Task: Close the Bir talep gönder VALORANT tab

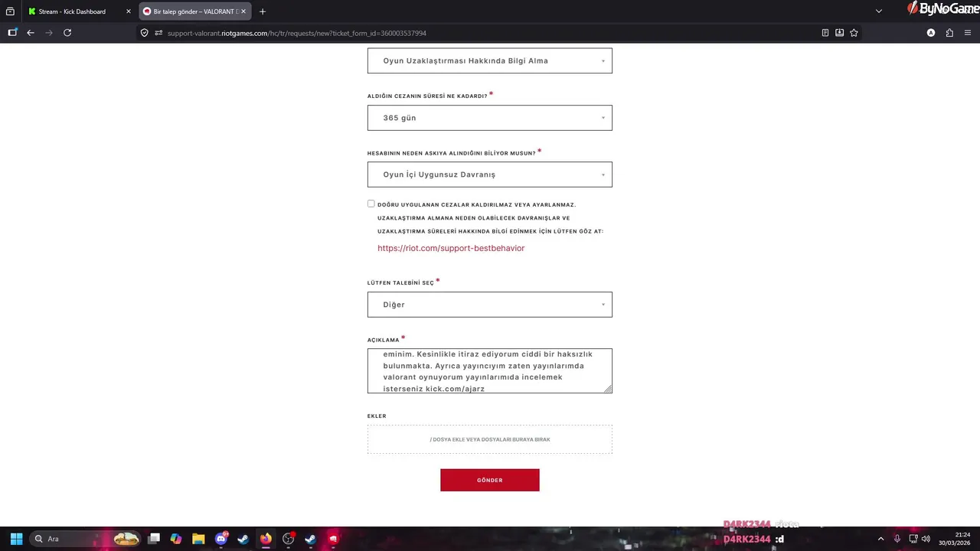Action: tap(243, 11)
